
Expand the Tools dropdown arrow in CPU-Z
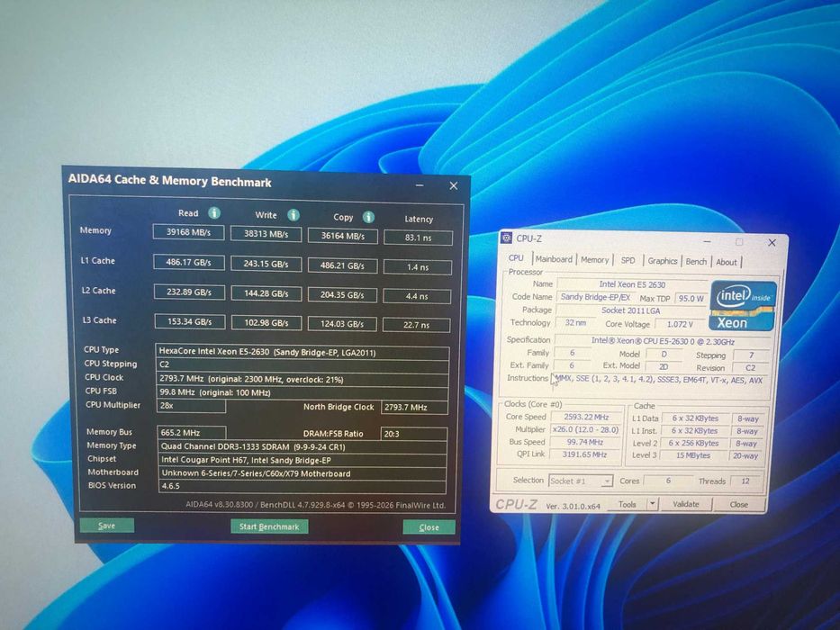[652, 504]
